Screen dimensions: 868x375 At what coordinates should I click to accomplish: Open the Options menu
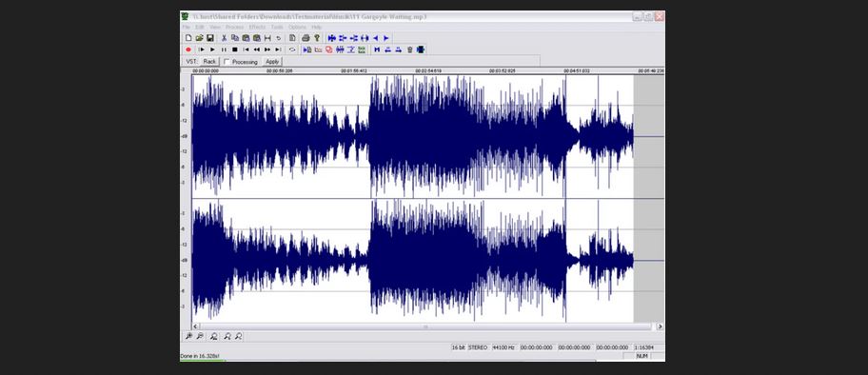(297, 28)
